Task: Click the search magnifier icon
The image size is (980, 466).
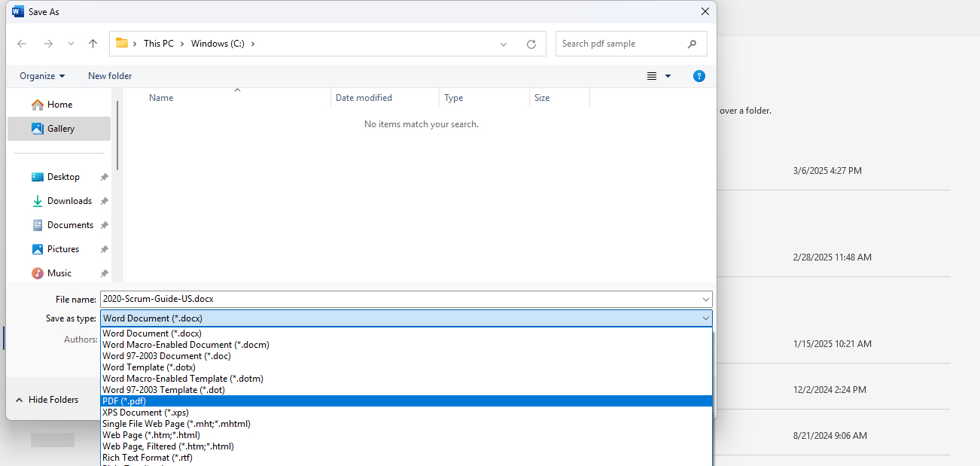Action: [692, 44]
